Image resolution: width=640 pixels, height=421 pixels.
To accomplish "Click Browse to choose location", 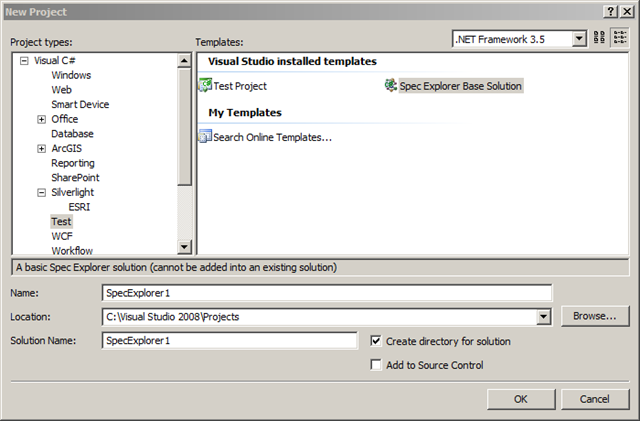I will tap(595, 316).
